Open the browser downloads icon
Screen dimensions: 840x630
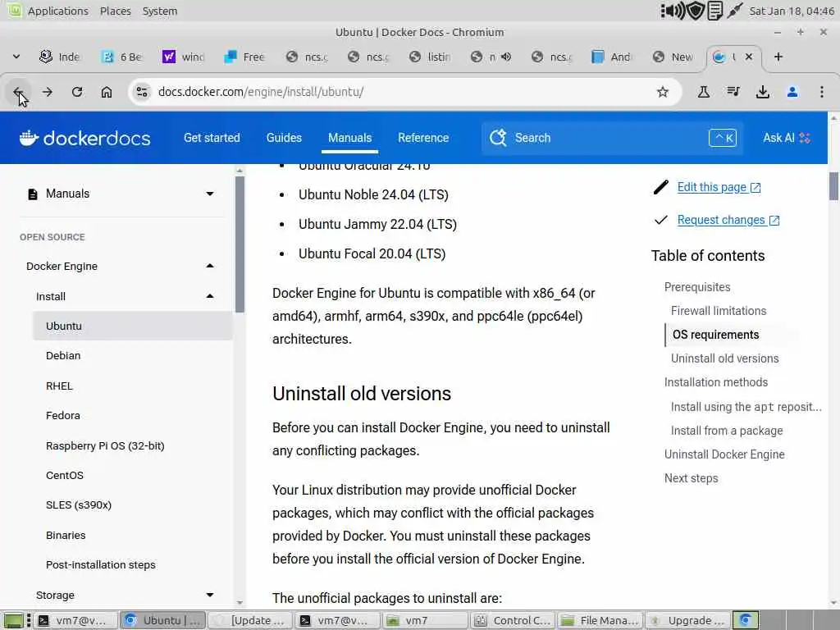(763, 92)
